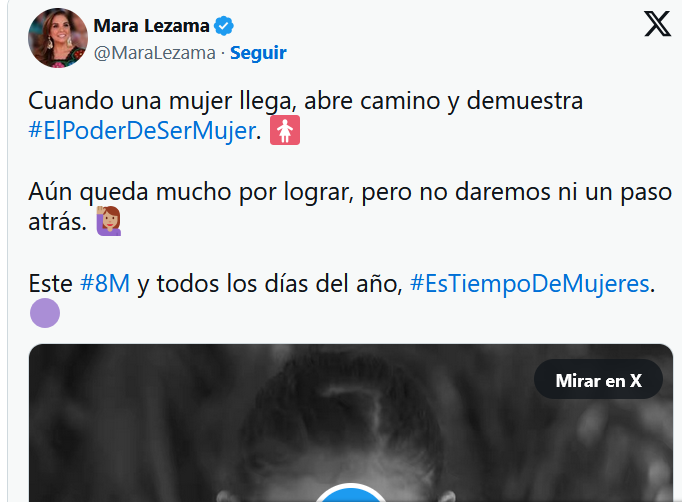Viewport: 682px width, 502px height.
Task: Click the word 'atrás.' in the tweet
Action: point(57,222)
